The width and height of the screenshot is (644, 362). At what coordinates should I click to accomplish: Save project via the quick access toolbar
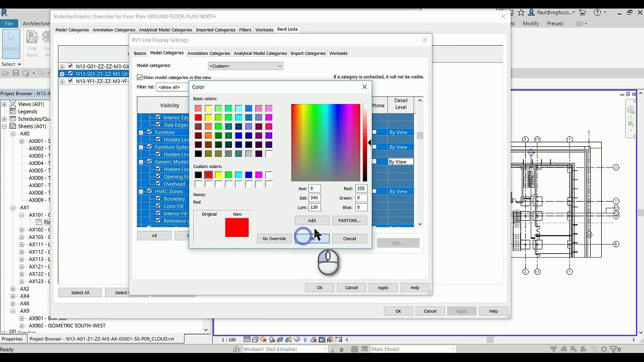point(16,73)
